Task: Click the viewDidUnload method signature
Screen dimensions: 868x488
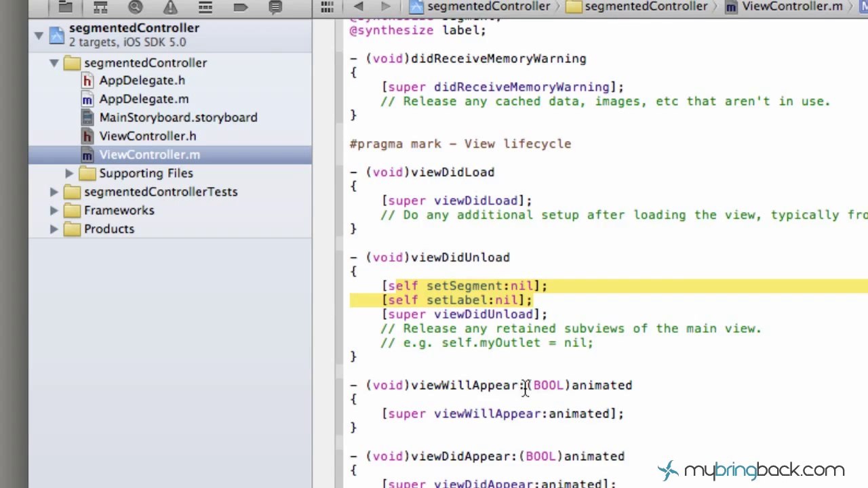Action: pos(430,258)
